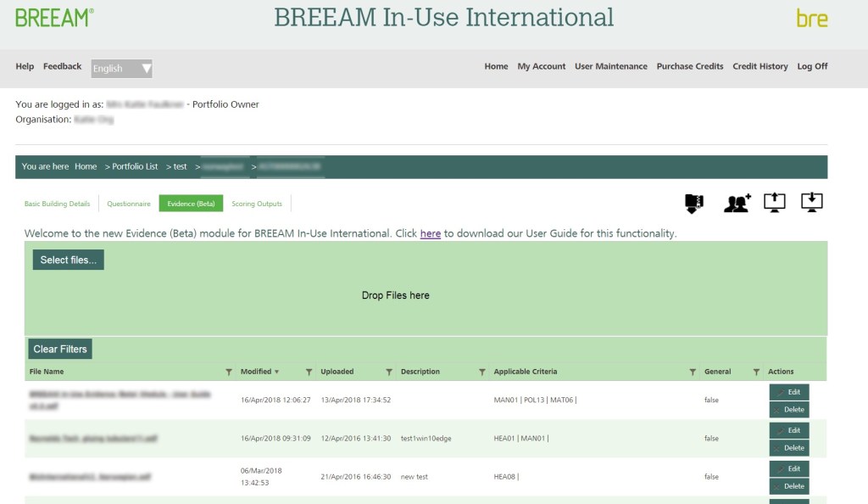Click the download zipped folder icon

[x=693, y=204]
